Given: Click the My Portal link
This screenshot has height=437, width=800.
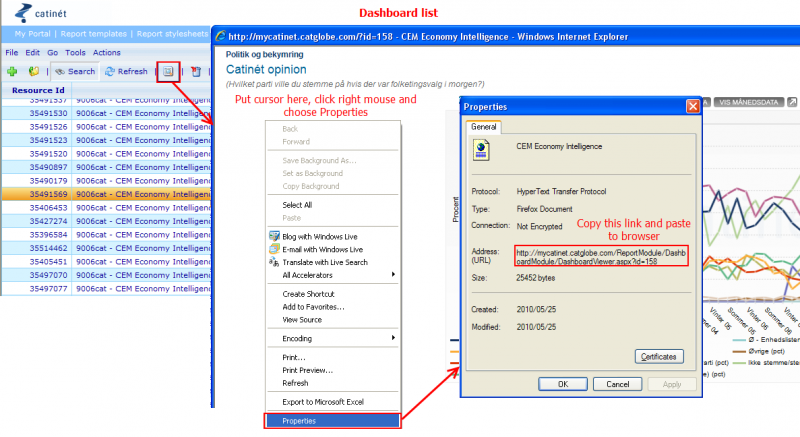Looking at the screenshot, I should pyautogui.click(x=33, y=34).
